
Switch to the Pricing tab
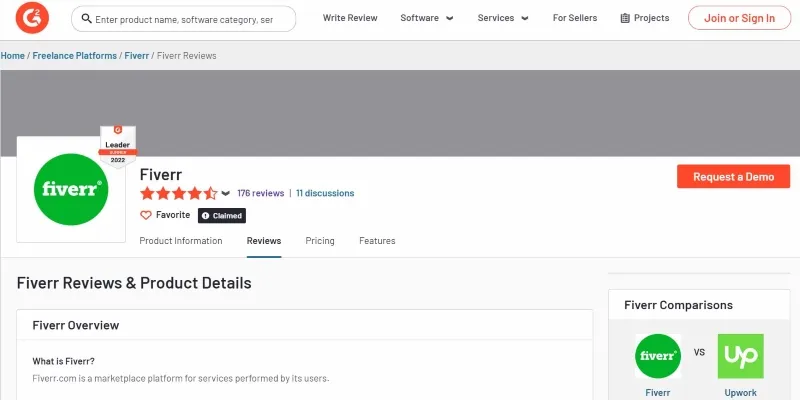coord(320,241)
